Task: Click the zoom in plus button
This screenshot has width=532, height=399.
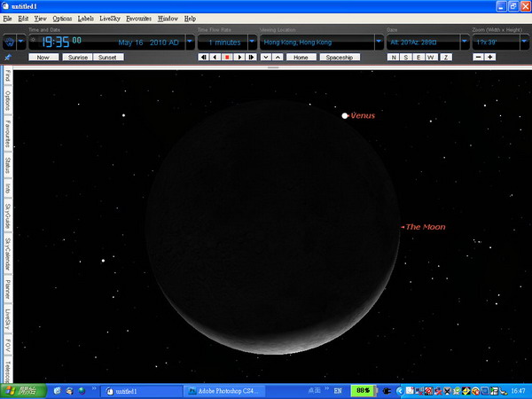Action: click(x=490, y=57)
